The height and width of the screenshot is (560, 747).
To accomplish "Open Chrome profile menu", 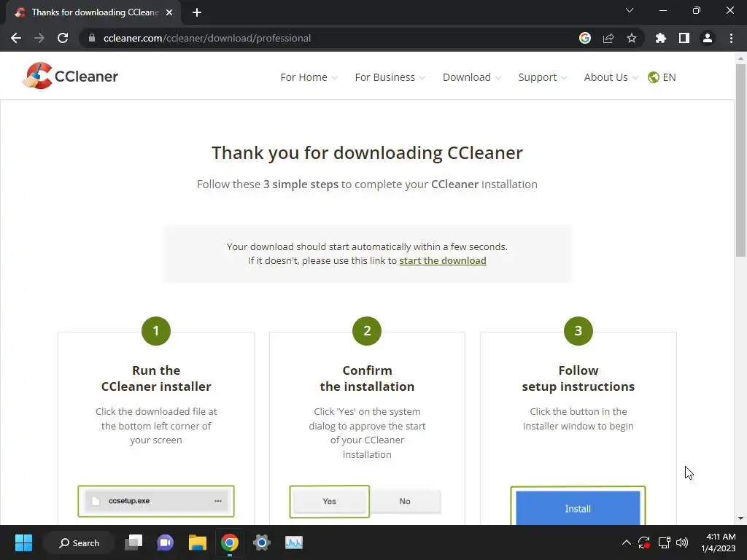I will (708, 38).
